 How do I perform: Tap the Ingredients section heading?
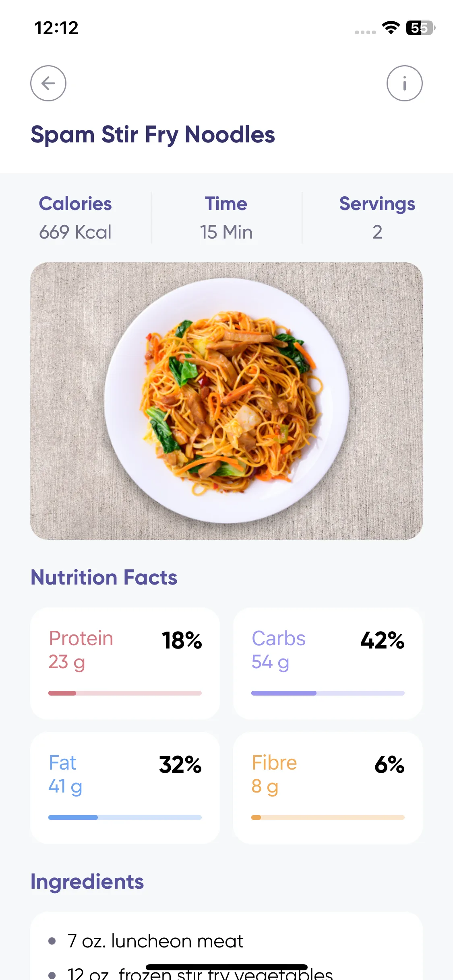87,882
